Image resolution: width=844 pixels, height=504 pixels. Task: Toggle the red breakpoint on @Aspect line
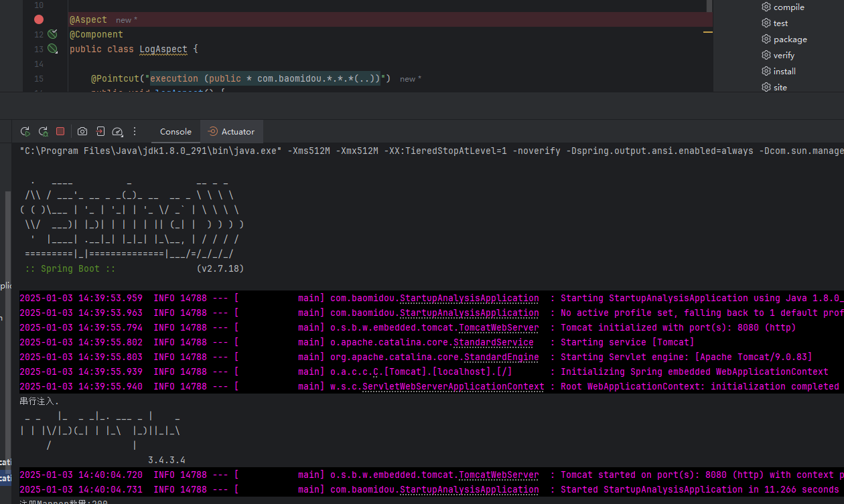[39, 20]
